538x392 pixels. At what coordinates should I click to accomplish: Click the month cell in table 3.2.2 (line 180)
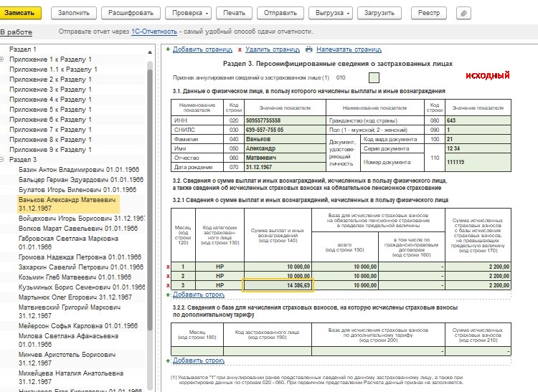(197, 351)
